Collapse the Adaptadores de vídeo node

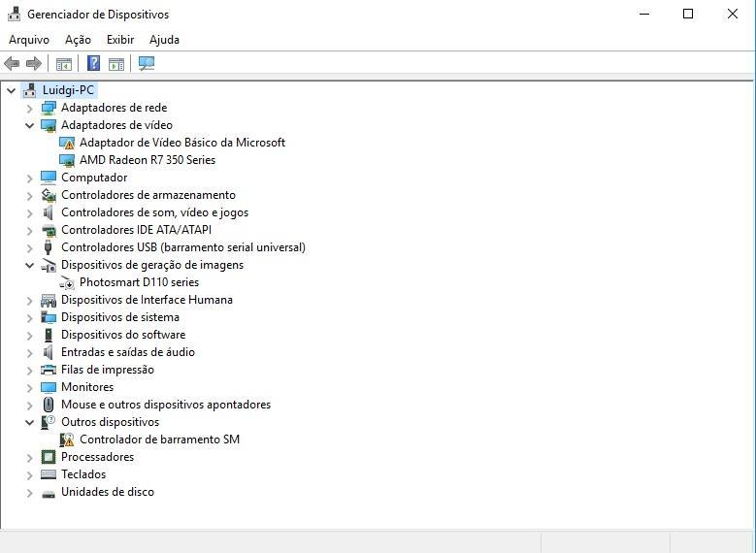coord(29,125)
